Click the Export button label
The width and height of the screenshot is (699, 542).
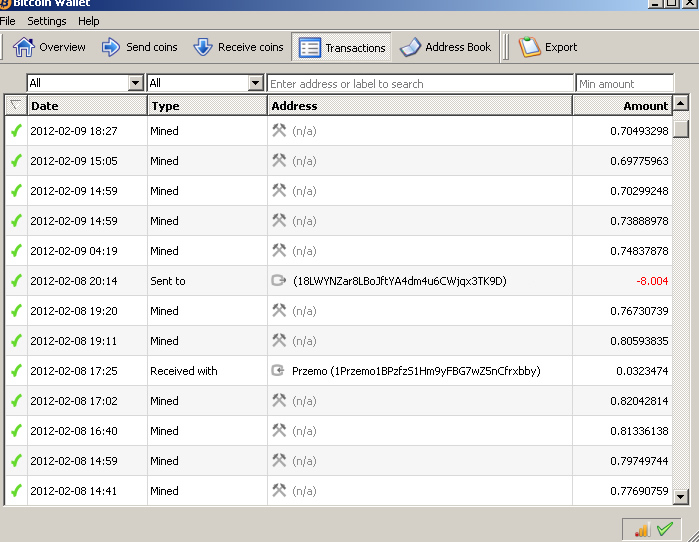[561, 47]
